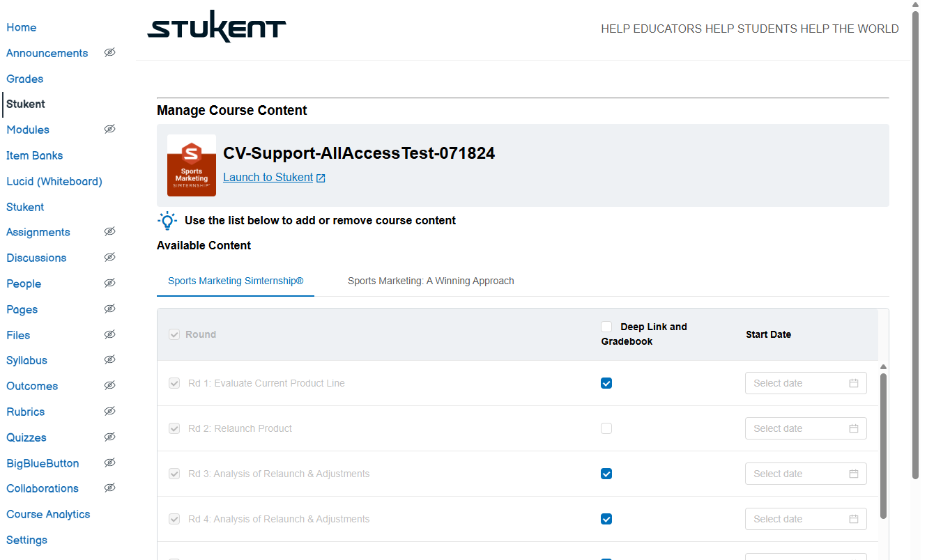Click the hidden-eye icon beside Assignments
This screenshot has width=927, height=560.
pyautogui.click(x=109, y=231)
